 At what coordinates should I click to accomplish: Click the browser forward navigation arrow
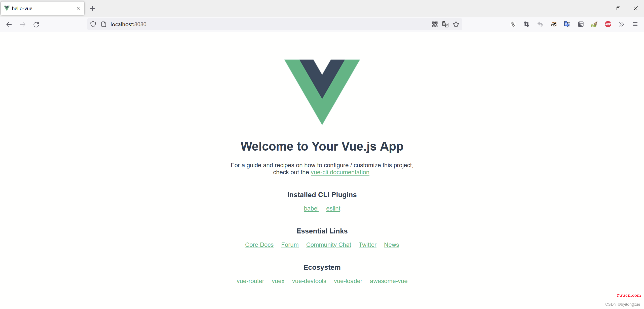(23, 25)
